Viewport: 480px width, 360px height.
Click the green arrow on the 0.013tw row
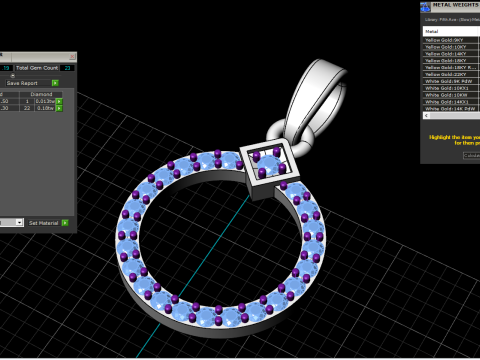point(59,101)
